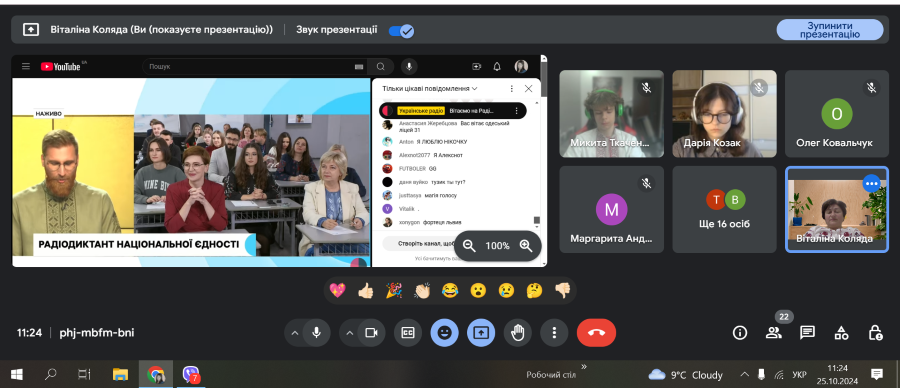This screenshot has width=900, height=388.
Task: Open the chat with everyone panel
Action: click(808, 332)
